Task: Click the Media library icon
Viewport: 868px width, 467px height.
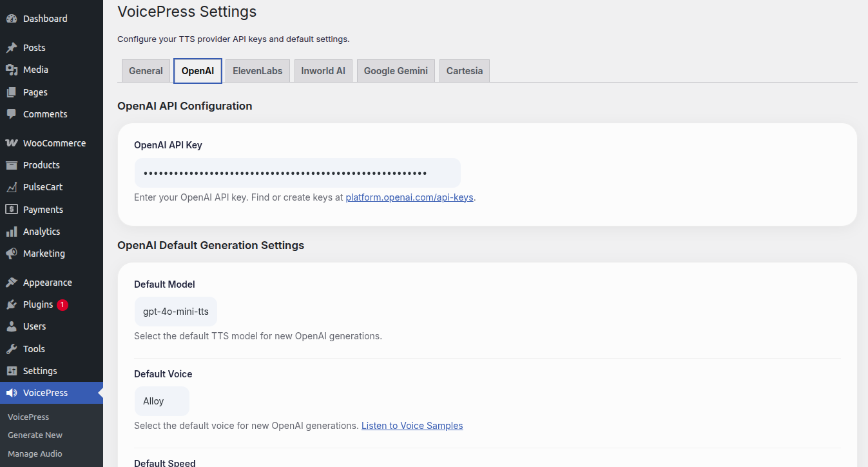Action: pos(12,70)
